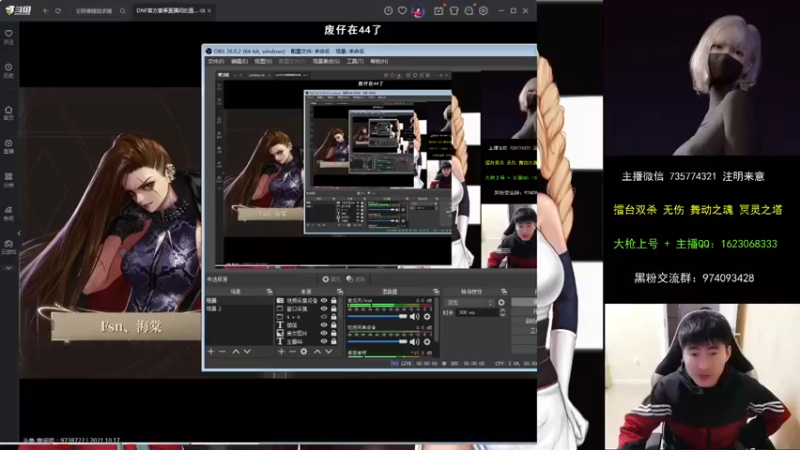Image resolution: width=800 pixels, height=450 pixels.
Task: Unlock the 视频采集设备 source
Action: (x=334, y=301)
